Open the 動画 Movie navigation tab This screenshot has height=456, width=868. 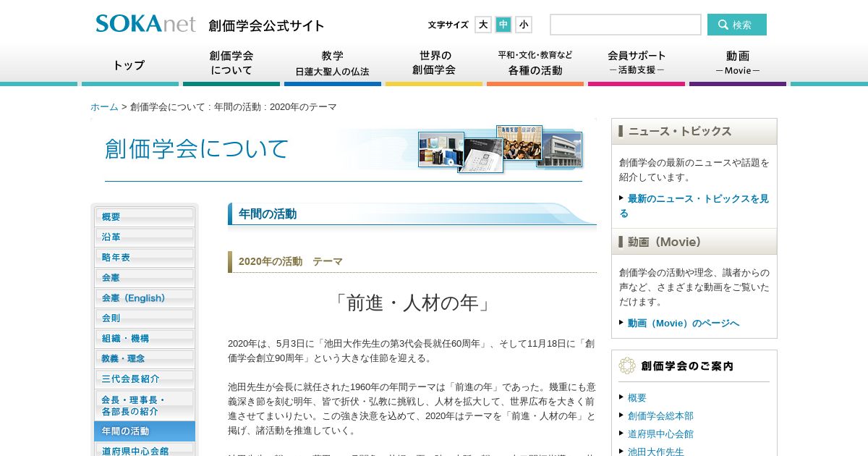point(738,65)
